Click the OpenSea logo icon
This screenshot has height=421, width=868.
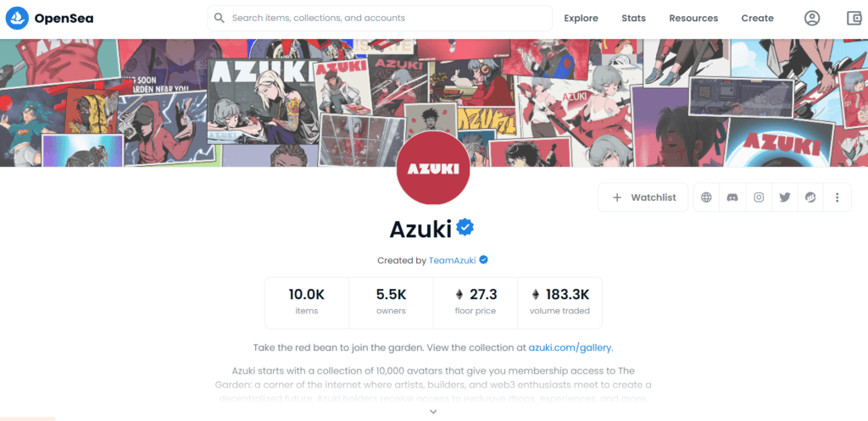click(x=17, y=19)
